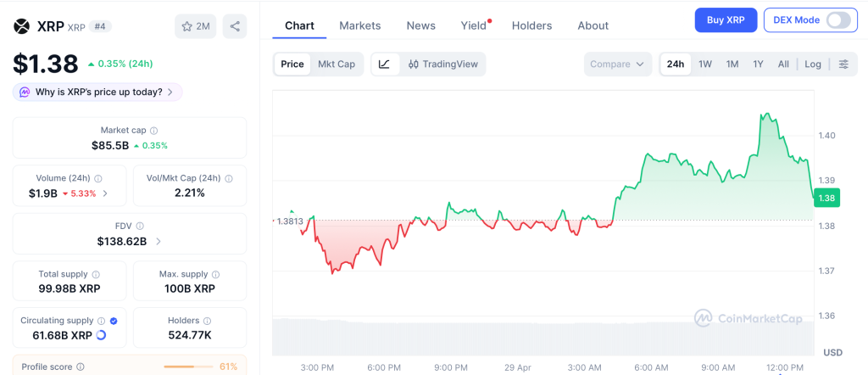Screen dimensions: 868x375
Task: Switch chart to Mkt Cap view
Action: (x=337, y=64)
